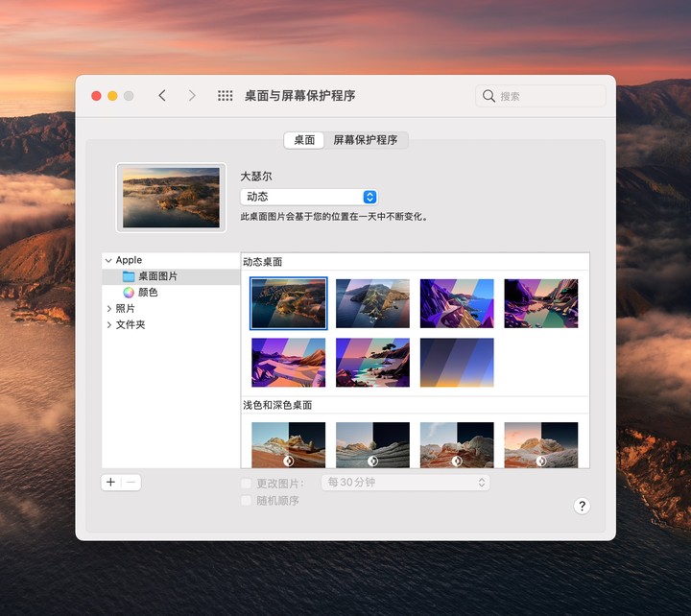Screen dimensions: 691x616
Task: Enable the 更改图片 checkbox
Action: [x=247, y=484]
